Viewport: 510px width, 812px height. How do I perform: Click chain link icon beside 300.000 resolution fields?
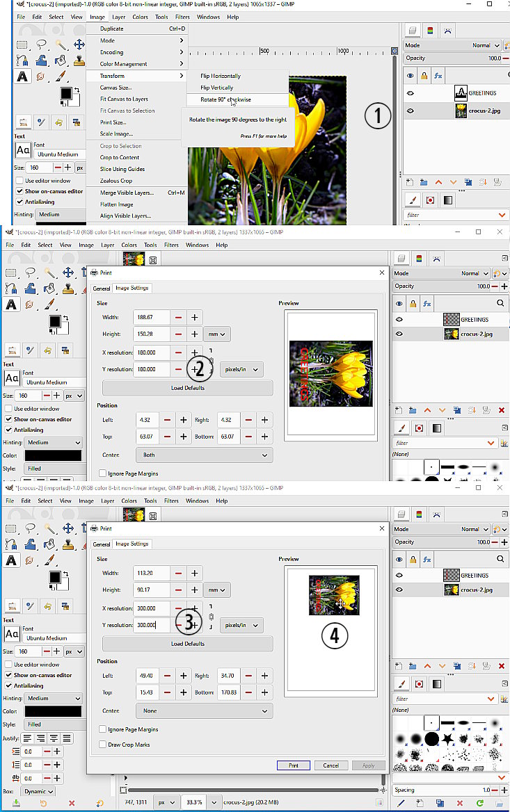(211, 617)
